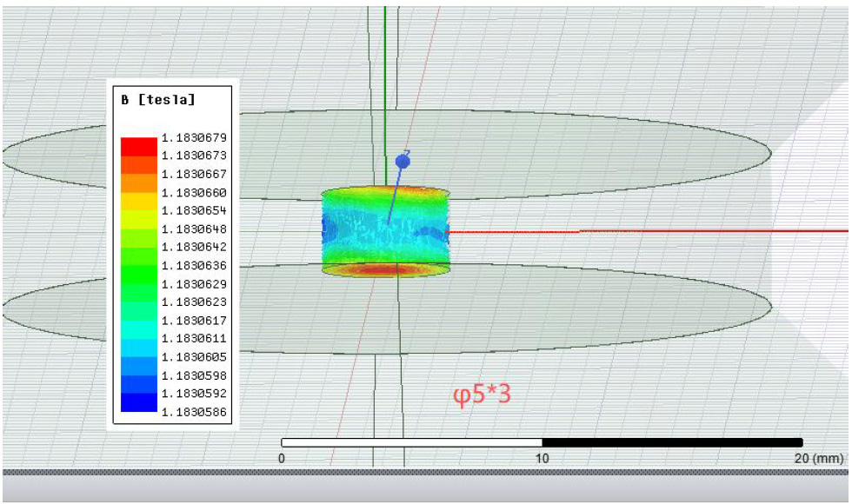Click legend value 1.1830667
The height and width of the screenshot is (504, 852).
[x=194, y=174]
